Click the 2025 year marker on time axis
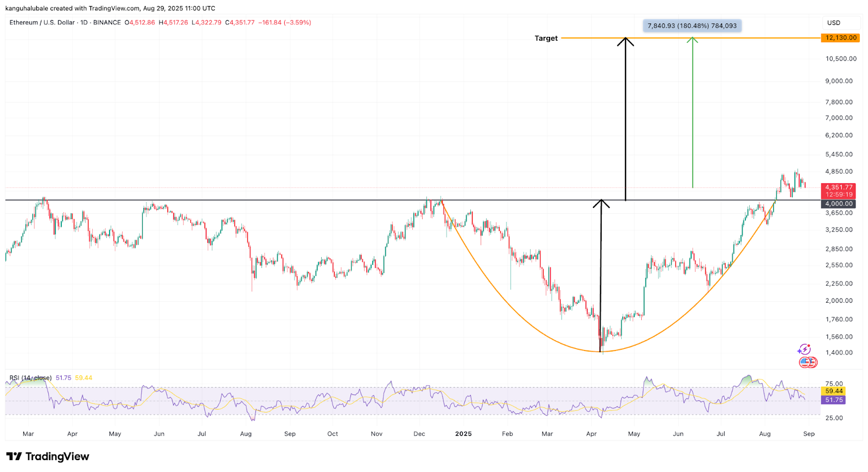 tap(463, 434)
